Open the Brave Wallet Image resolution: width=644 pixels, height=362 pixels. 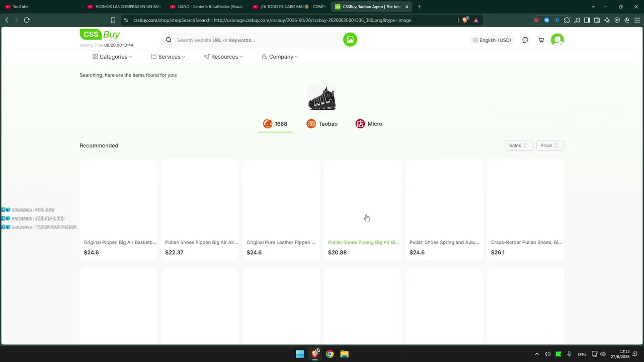(x=597, y=20)
